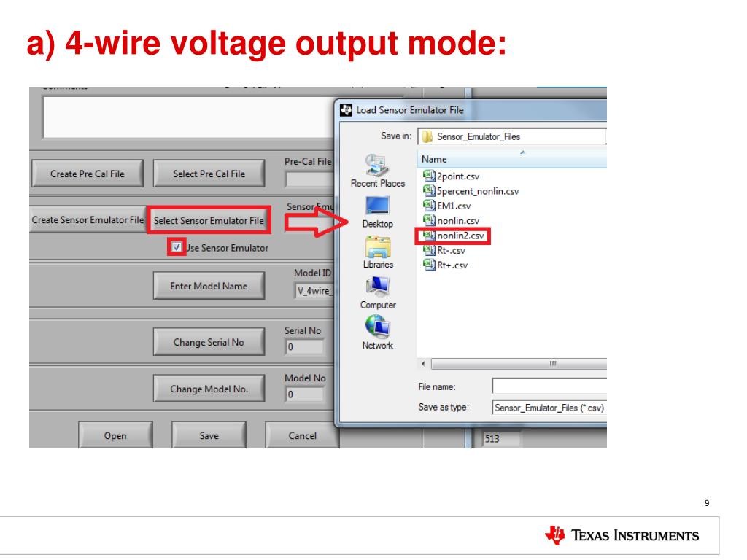747x560 pixels.
Task: Click the Comments text area
Action: pos(189,117)
